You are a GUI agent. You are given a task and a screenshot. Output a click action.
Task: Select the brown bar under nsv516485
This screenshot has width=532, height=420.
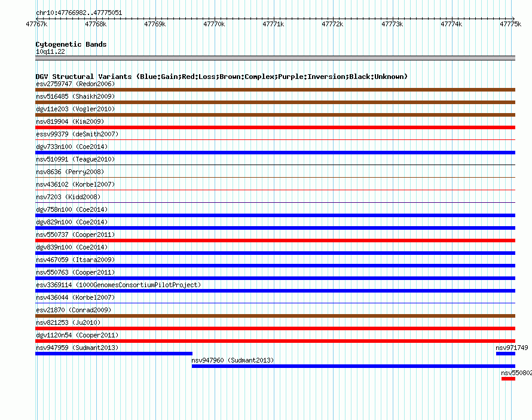click(275, 102)
